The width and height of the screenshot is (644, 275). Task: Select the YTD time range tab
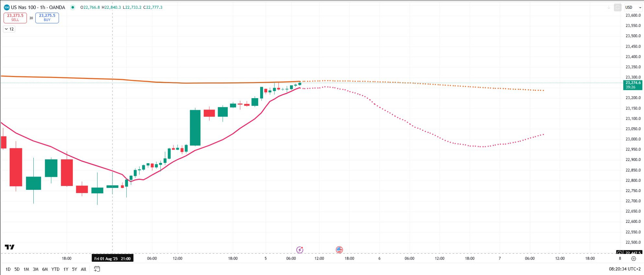[55, 269]
